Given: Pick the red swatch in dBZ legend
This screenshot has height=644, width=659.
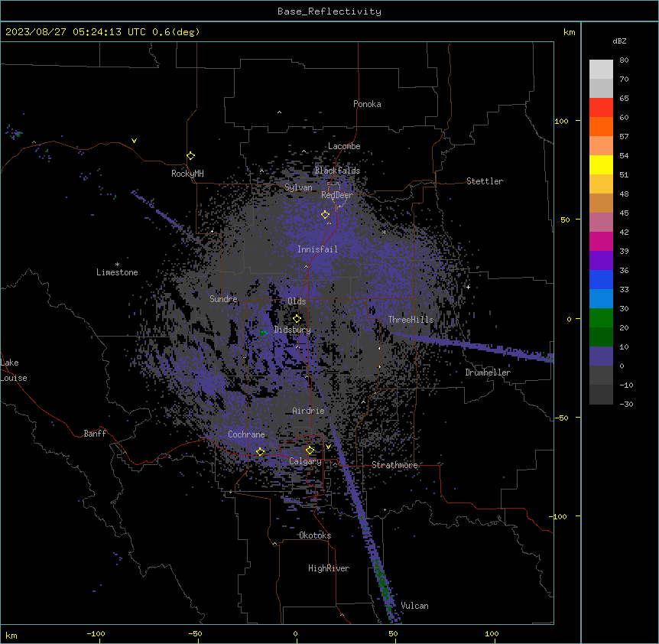Looking at the screenshot, I should click(601, 108).
